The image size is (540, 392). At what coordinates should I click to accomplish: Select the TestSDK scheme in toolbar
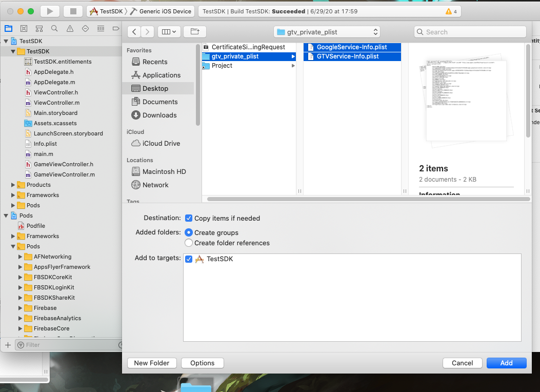pos(106,11)
